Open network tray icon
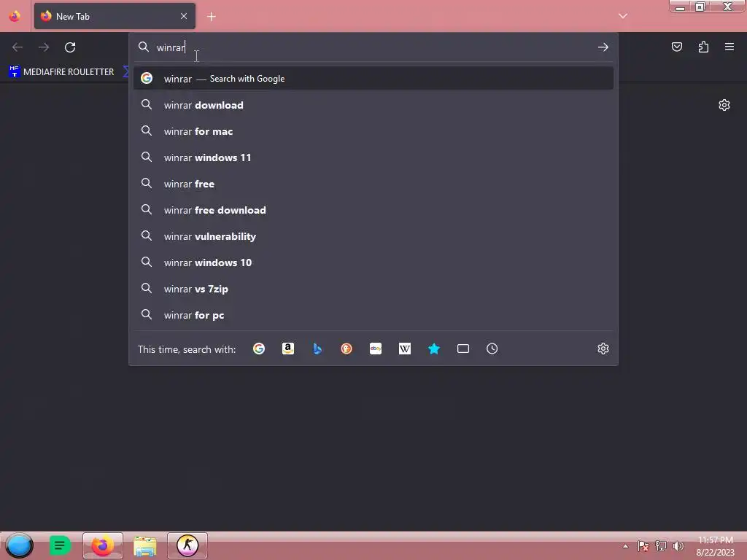Image resolution: width=747 pixels, height=560 pixels. point(660,546)
